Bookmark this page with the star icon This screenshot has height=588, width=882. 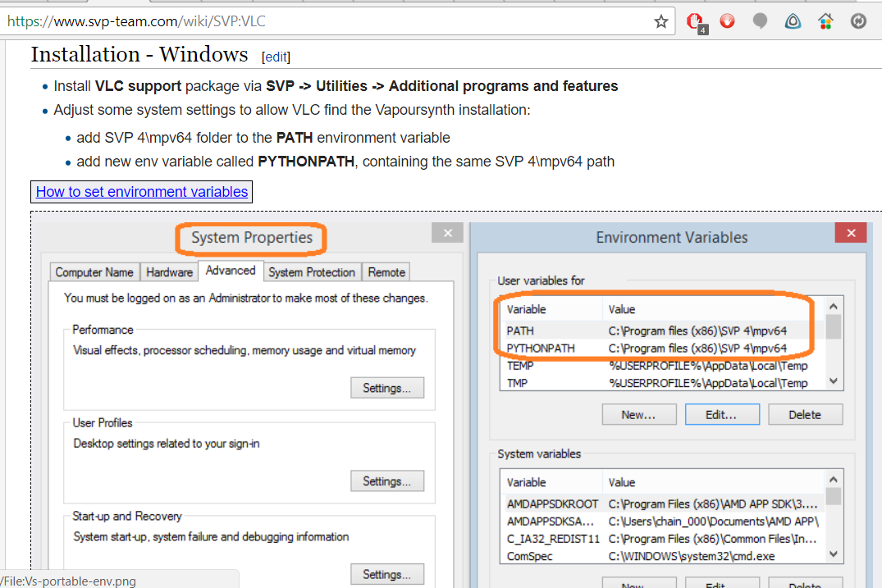click(661, 21)
